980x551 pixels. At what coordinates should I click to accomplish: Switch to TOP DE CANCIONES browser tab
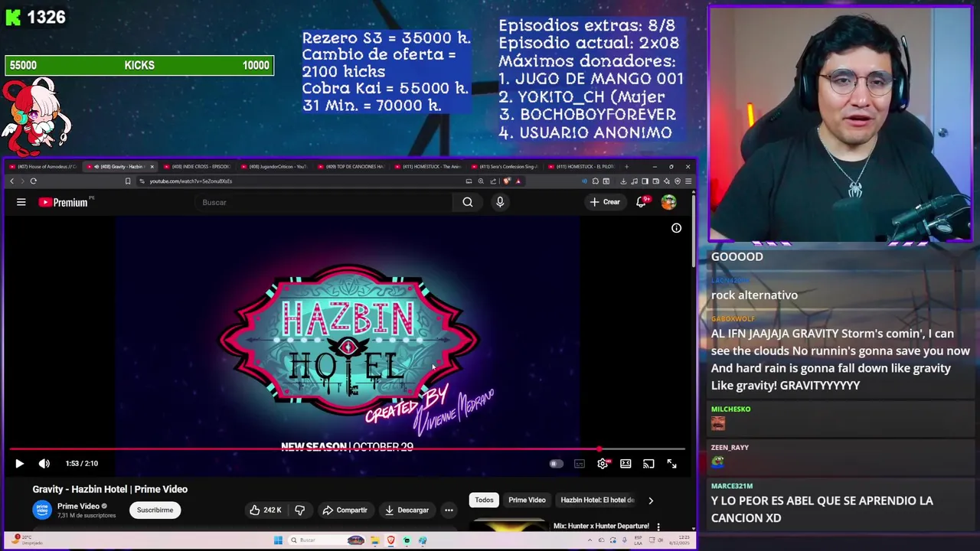(x=351, y=166)
